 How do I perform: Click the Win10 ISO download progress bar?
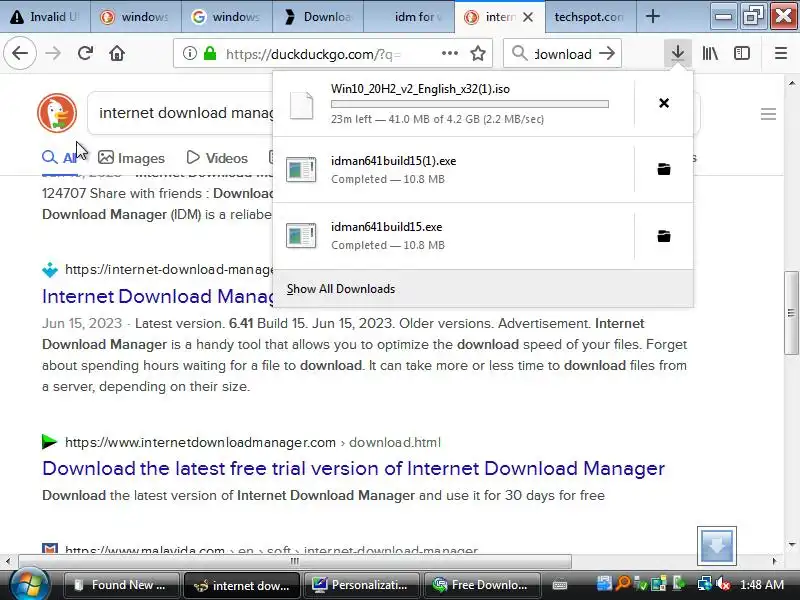pyautogui.click(x=469, y=104)
